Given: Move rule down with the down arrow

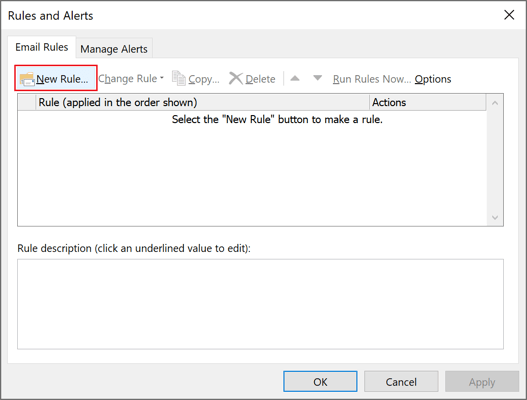Looking at the screenshot, I should click(x=317, y=78).
